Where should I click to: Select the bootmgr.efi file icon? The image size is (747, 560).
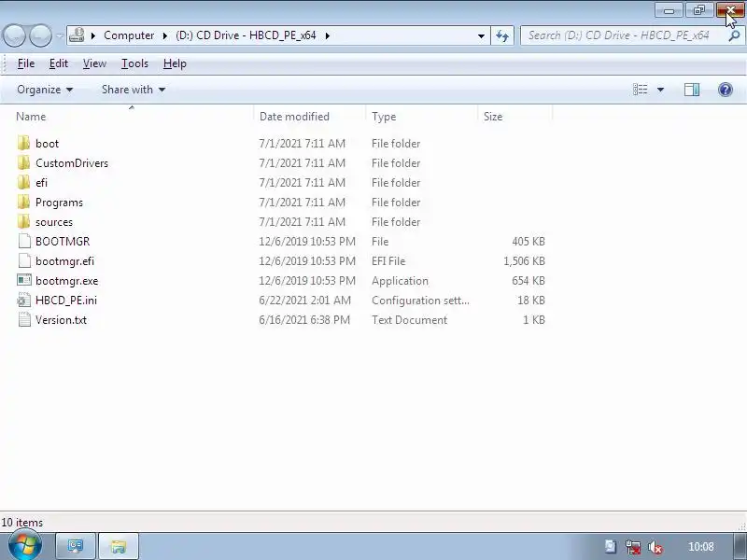tap(24, 260)
